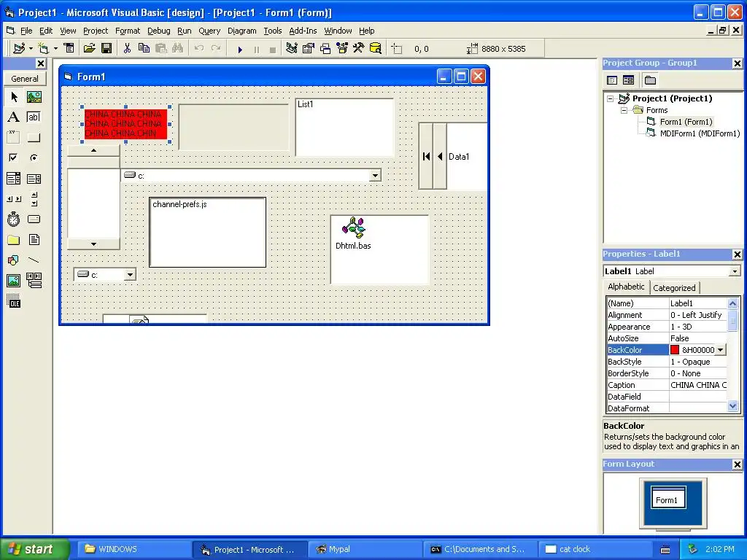Switch to the Mypal taskbar window
The width and height of the screenshot is (747, 560).
365,550
